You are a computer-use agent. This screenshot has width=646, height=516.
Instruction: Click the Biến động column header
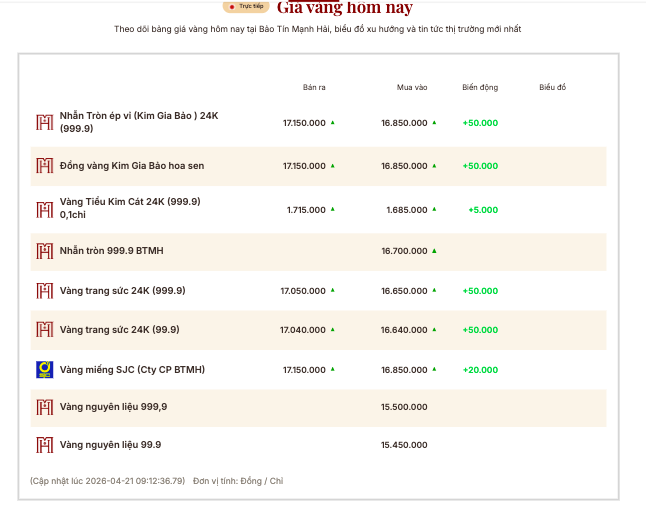(480, 88)
